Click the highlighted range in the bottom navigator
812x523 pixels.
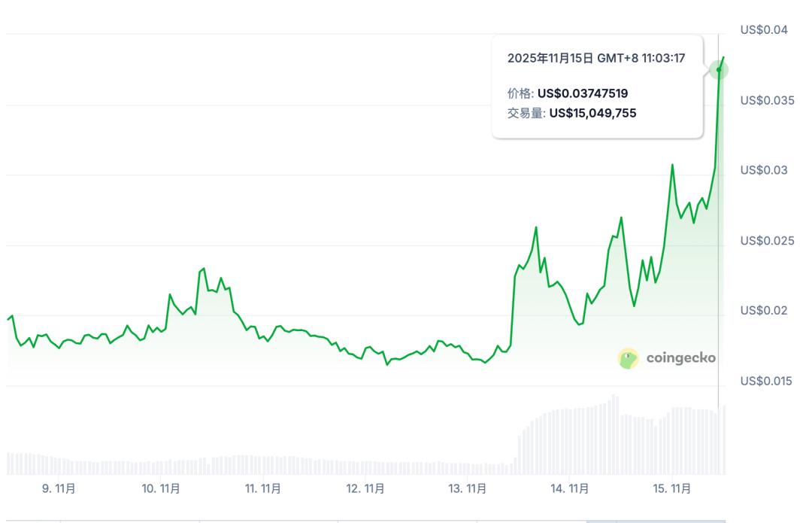coord(656,520)
